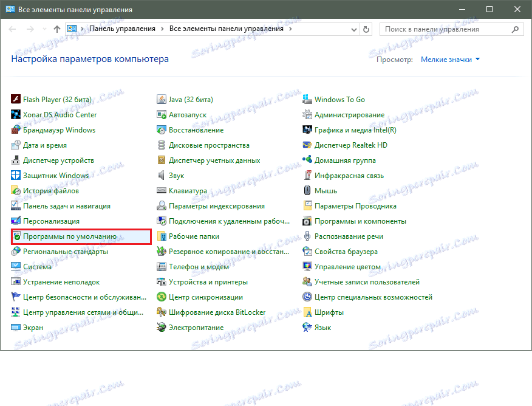
Task: Open the recent locations dropdown arrow
Action: point(44,29)
